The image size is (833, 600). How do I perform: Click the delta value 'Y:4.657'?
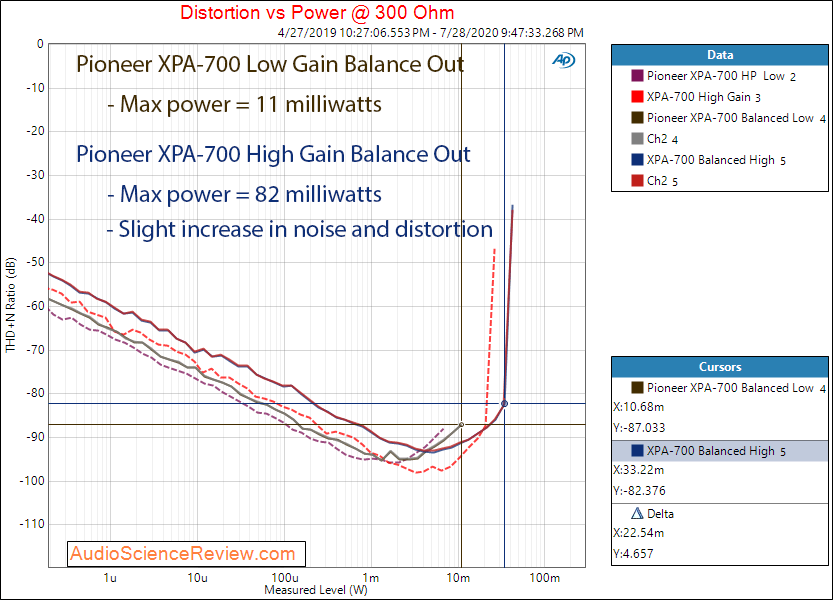pos(633,554)
